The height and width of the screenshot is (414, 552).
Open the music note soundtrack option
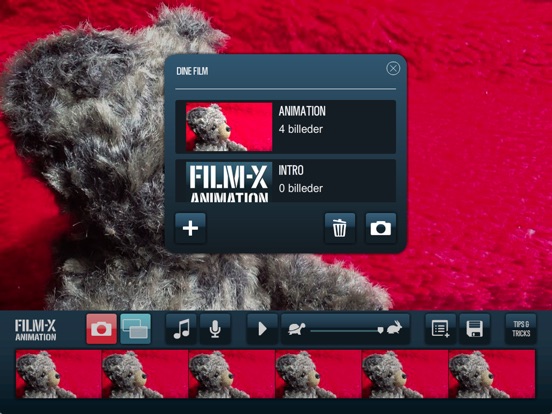point(181,329)
